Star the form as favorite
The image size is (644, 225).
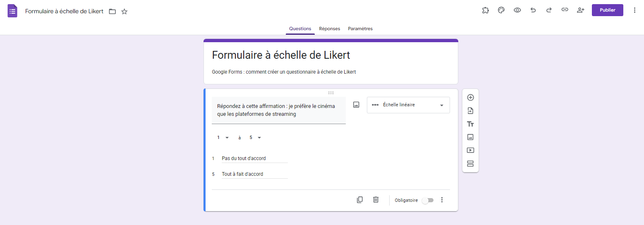pyautogui.click(x=124, y=12)
